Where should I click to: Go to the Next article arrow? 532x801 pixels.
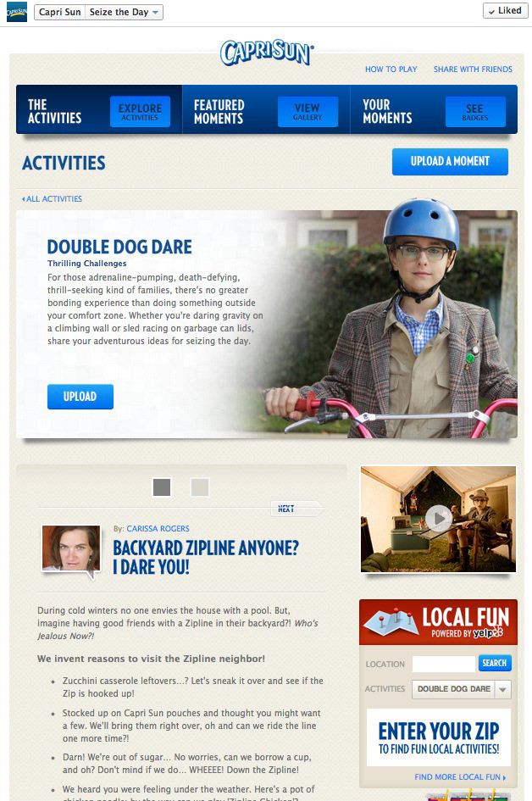[x=296, y=509]
